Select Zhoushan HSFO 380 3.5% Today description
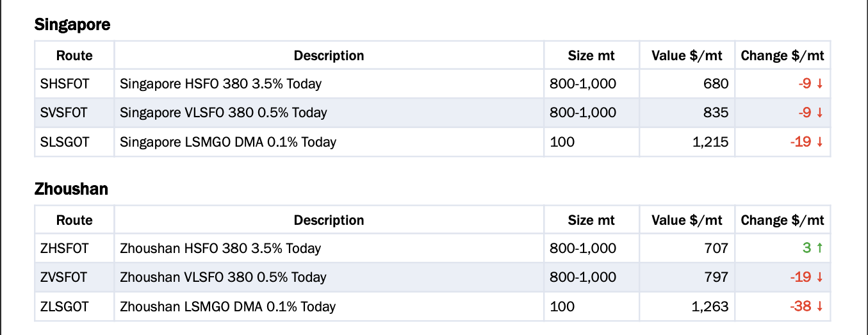 click(x=220, y=248)
